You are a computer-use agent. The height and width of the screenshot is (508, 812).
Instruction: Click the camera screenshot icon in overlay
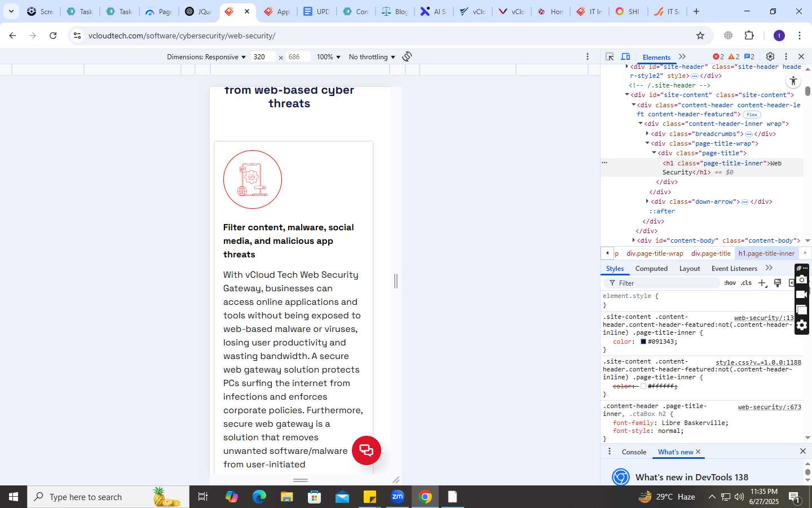point(802,279)
